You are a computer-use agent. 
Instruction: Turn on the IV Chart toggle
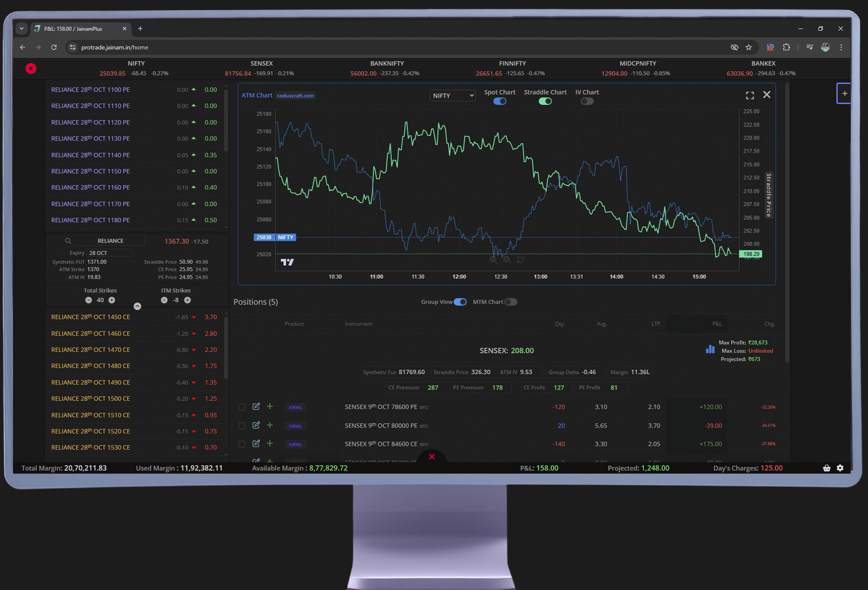click(587, 101)
